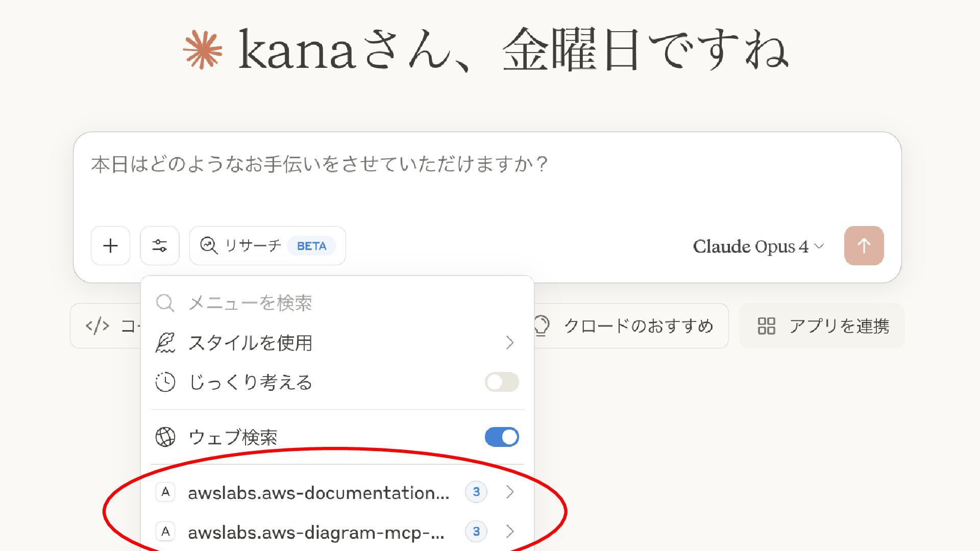
Task: Click the メニューを検索 search field
Action: click(337, 303)
